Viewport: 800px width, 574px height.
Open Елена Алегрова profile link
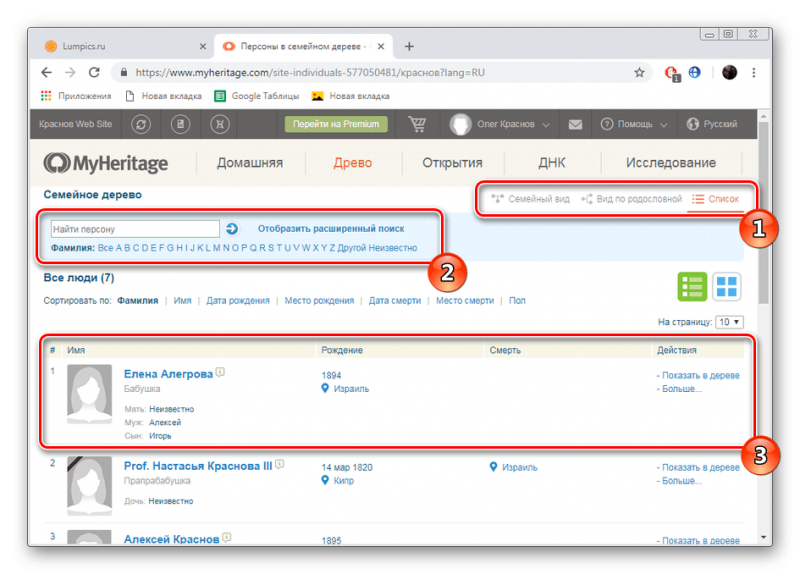tap(168, 374)
